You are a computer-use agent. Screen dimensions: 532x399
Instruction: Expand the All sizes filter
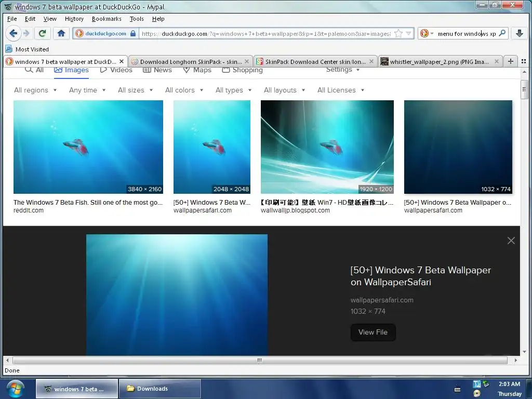tap(135, 90)
